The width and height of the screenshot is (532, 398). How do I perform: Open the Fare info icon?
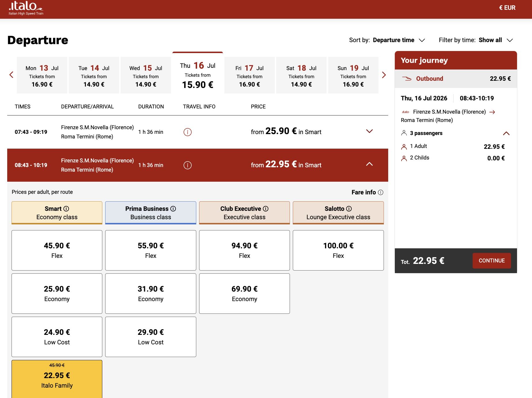pos(381,192)
